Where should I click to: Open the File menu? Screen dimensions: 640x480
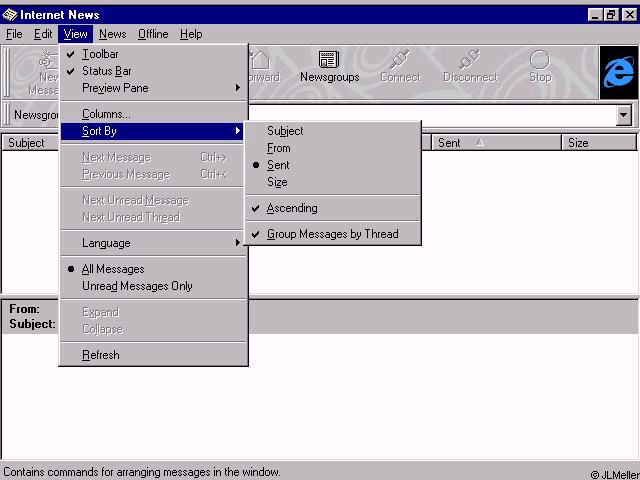coord(14,34)
